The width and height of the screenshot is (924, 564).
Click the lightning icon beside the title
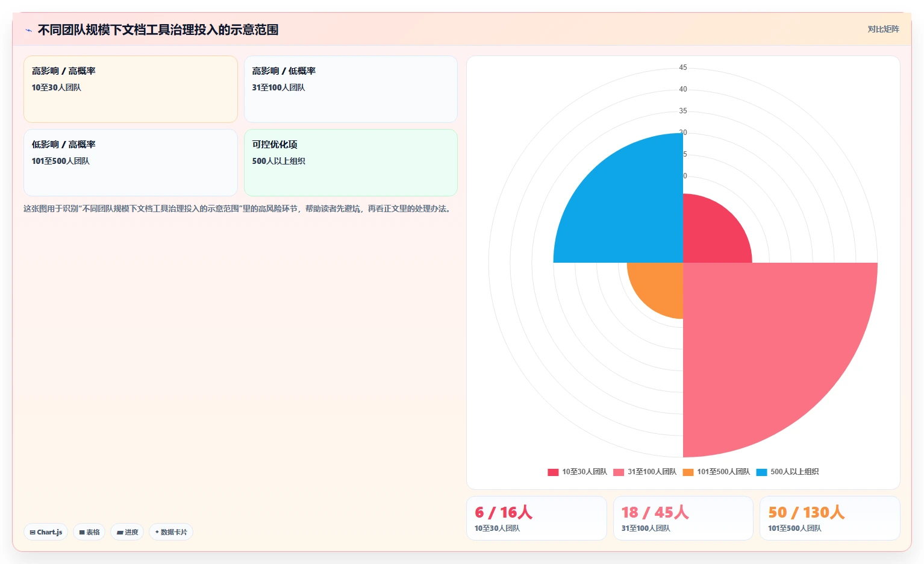28,30
